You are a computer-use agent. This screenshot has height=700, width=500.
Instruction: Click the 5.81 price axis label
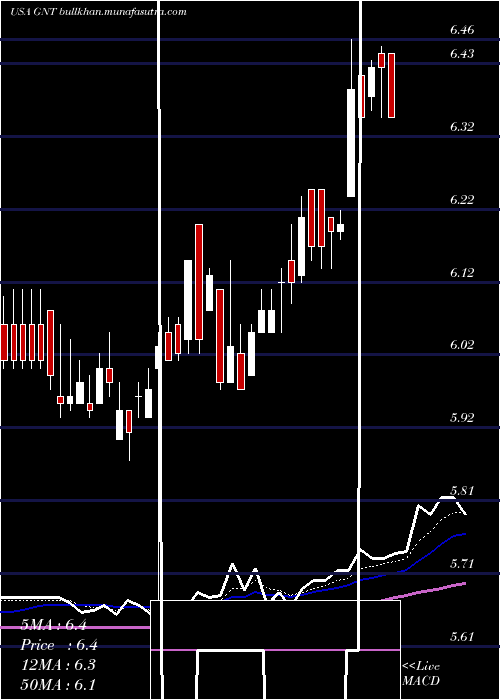tap(462, 491)
